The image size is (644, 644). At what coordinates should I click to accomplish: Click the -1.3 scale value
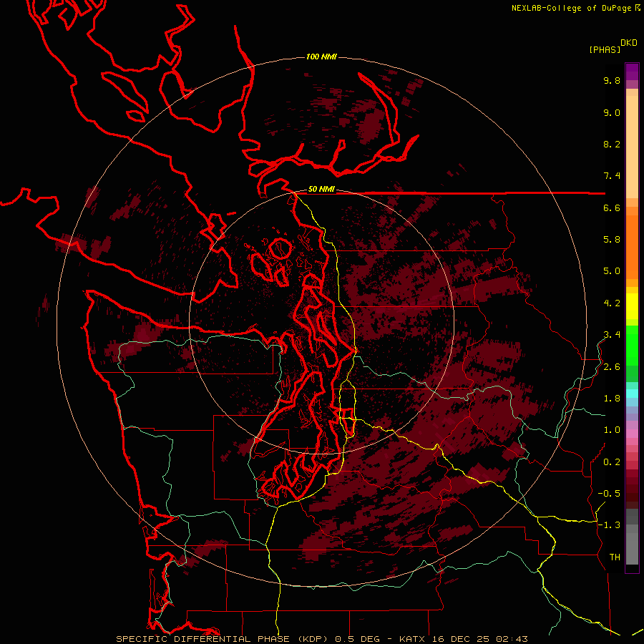pyautogui.click(x=609, y=525)
